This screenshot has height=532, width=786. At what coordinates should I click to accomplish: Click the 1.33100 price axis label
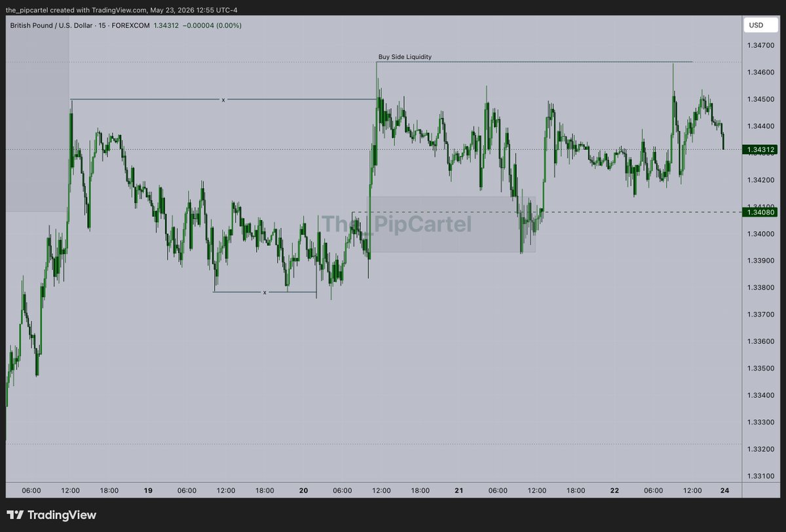pos(759,476)
